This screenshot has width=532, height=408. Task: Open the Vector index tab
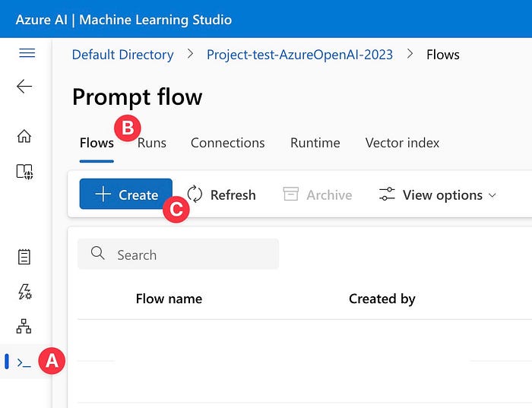point(402,143)
